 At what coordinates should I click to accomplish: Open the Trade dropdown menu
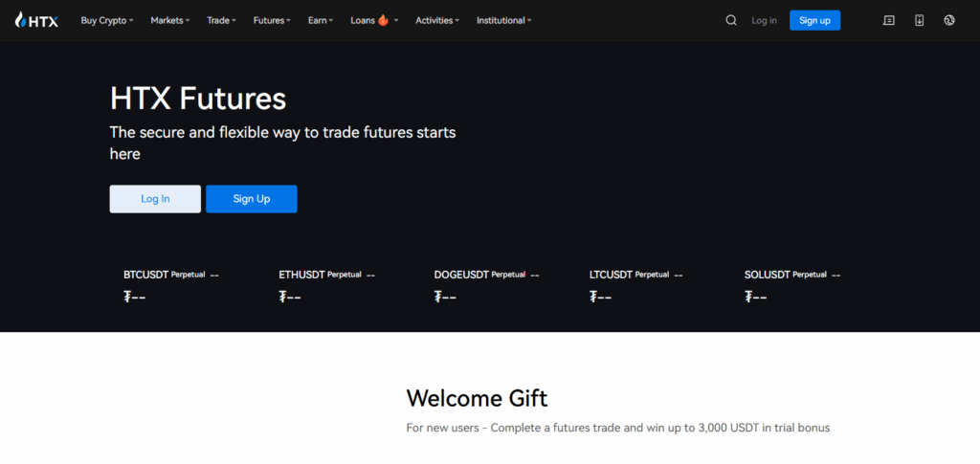pos(221,20)
